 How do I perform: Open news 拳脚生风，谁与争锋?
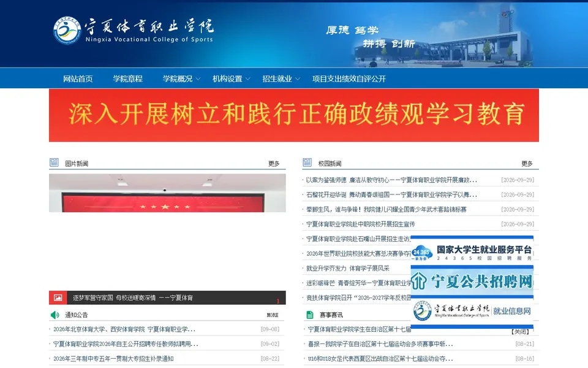tap(386, 209)
